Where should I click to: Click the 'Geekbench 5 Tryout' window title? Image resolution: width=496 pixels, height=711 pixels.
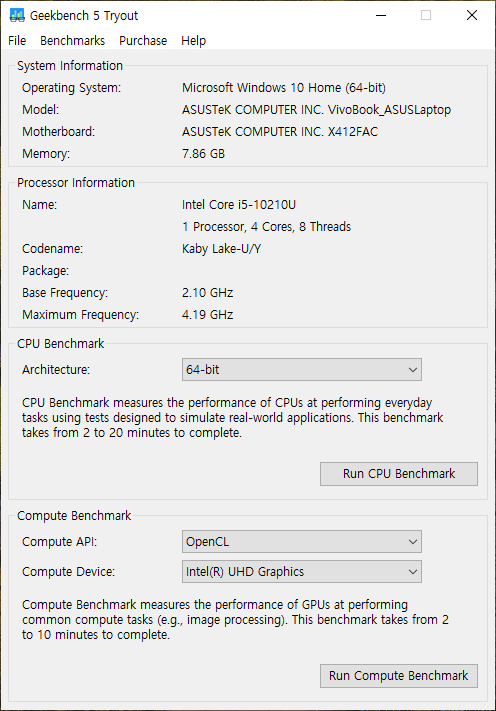tap(84, 15)
